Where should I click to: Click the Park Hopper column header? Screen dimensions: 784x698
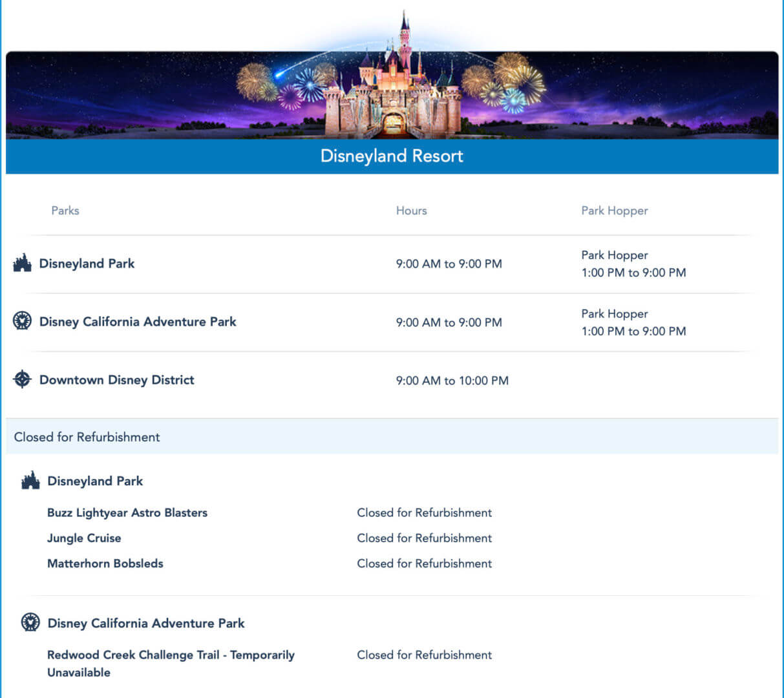point(615,211)
